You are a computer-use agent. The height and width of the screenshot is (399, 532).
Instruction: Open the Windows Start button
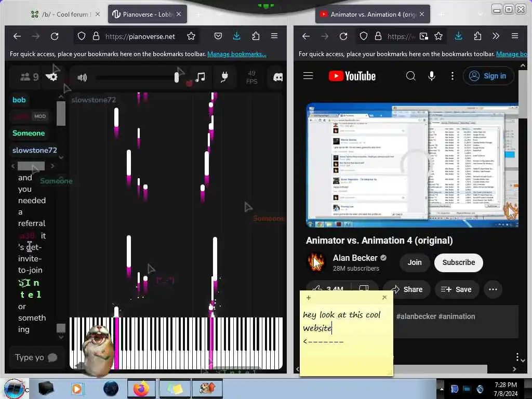14,389
